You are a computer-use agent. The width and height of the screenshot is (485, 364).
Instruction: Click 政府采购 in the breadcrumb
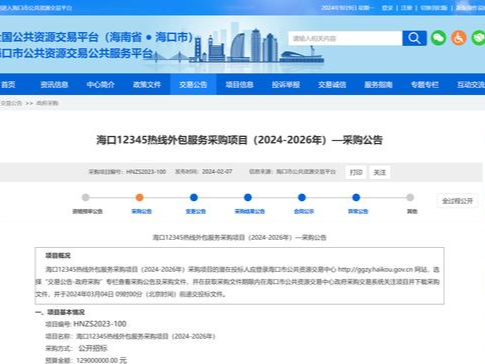point(47,103)
